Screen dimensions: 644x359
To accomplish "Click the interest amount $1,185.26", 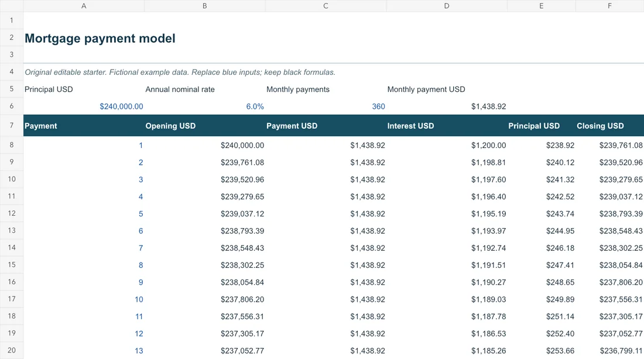I will click(x=488, y=351).
